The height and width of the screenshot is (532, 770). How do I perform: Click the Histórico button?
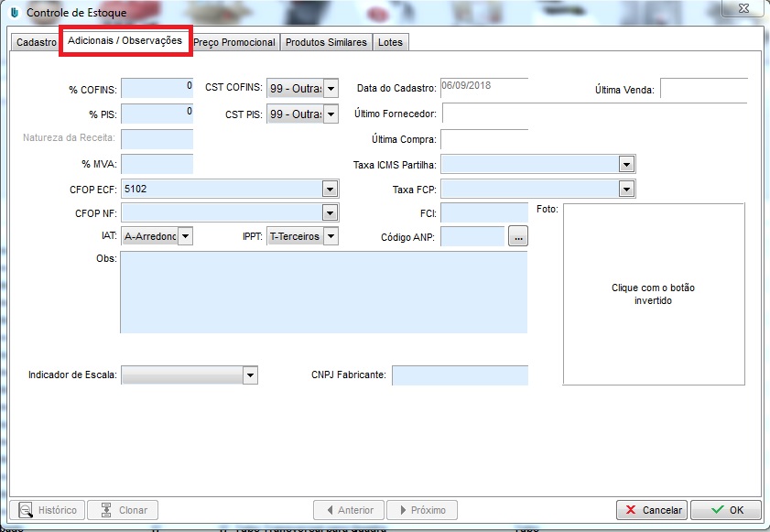click(49, 510)
